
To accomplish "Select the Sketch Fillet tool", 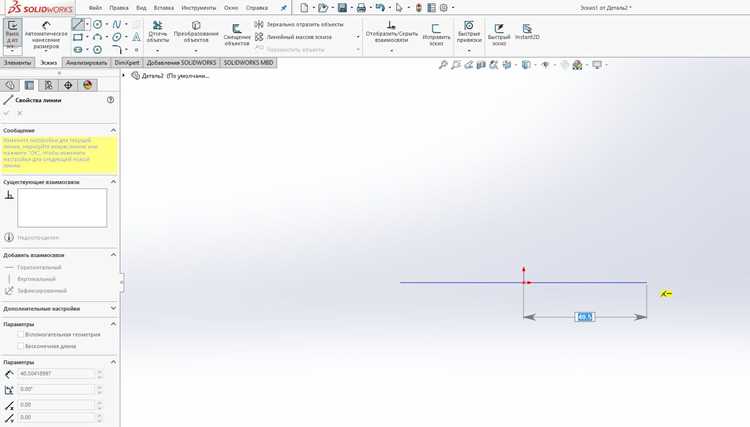I will click(x=117, y=49).
